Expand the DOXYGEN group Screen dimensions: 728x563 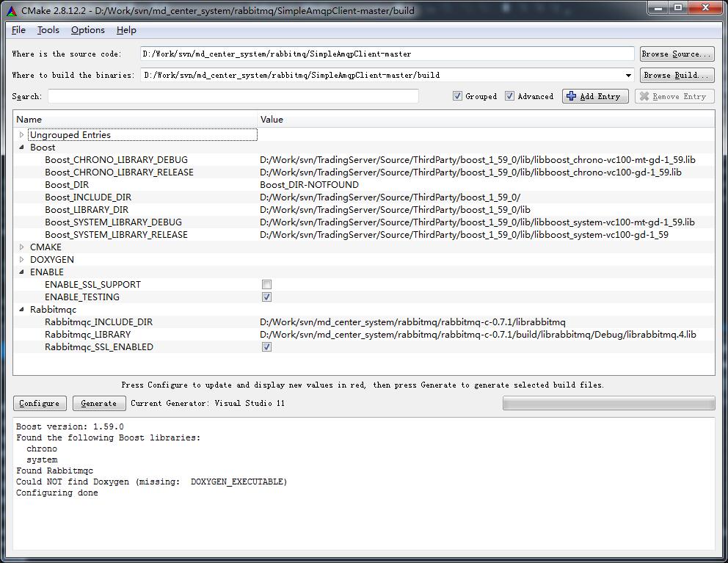coord(21,260)
